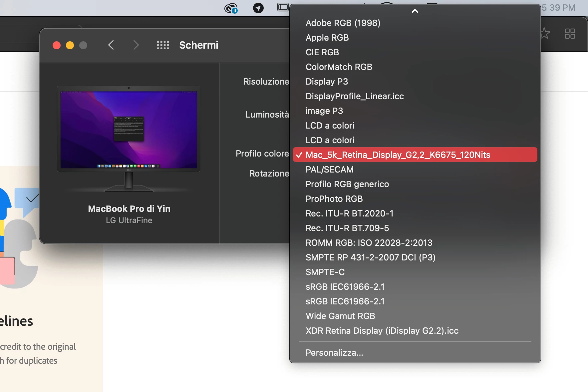Image resolution: width=588 pixels, height=392 pixels.
Task: Click the Schermi window title
Action: pyautogui.click(x=199, y=45)
